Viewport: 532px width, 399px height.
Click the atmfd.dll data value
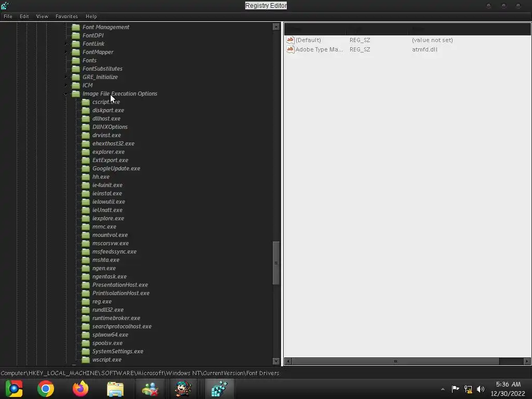click(424, 49)
